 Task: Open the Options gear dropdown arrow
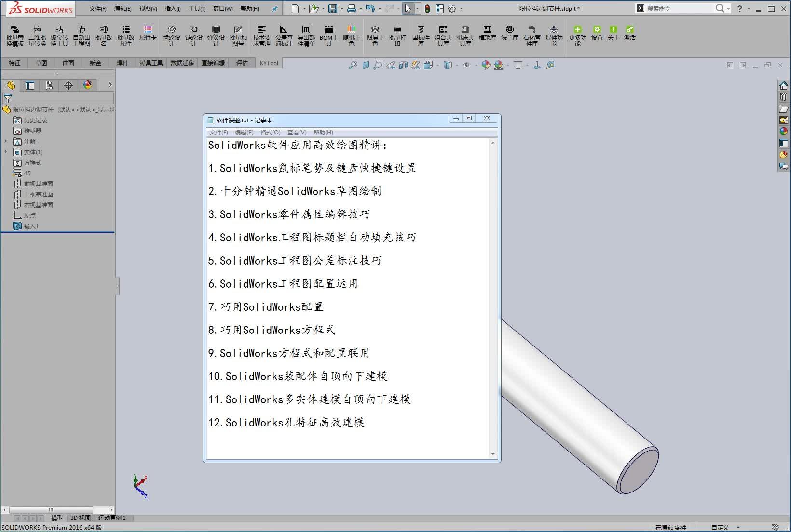[x=461, y=9]
